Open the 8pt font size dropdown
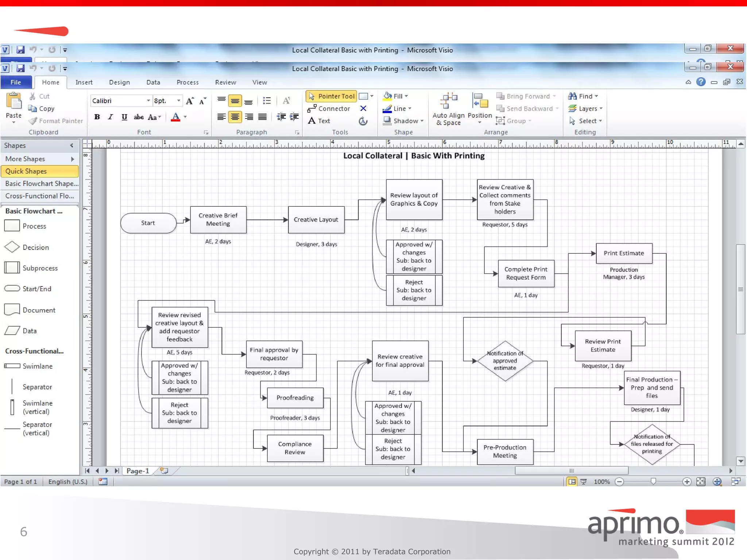This screenshot has width=747, height=560. 178,101
